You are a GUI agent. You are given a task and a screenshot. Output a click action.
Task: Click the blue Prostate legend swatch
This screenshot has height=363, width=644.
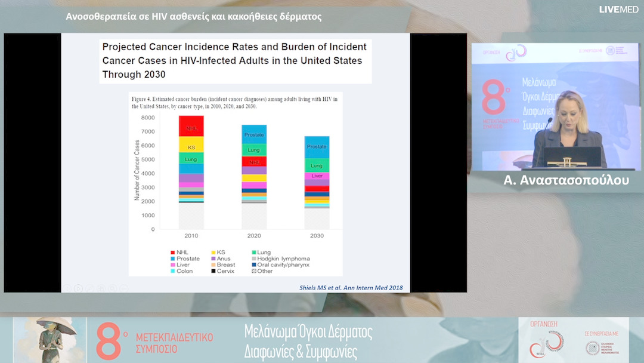pyautogui.click(x=172, y=259)
